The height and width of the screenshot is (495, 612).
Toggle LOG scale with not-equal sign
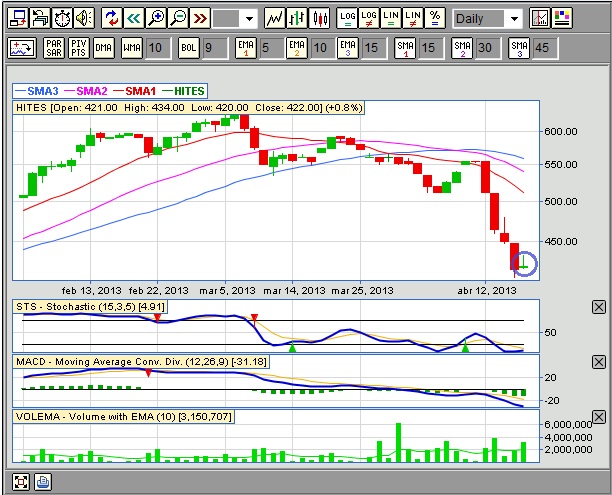369,18
